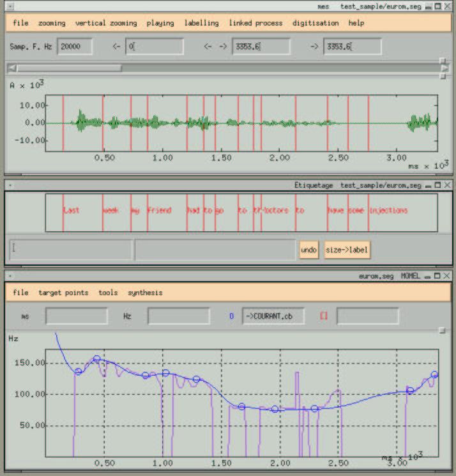This screenshot has width=456, height=476.
Task: Open the help menu
Action: click(x=356, y=23)
